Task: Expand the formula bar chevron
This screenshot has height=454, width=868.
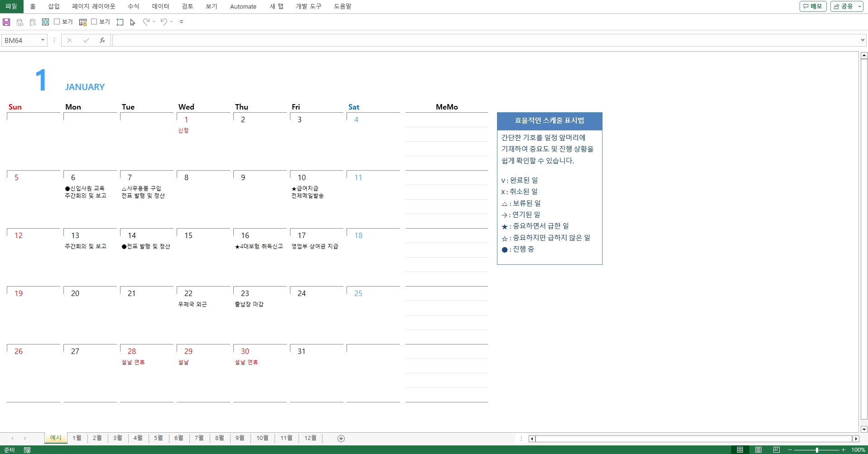Action: (x=862, y=40)
